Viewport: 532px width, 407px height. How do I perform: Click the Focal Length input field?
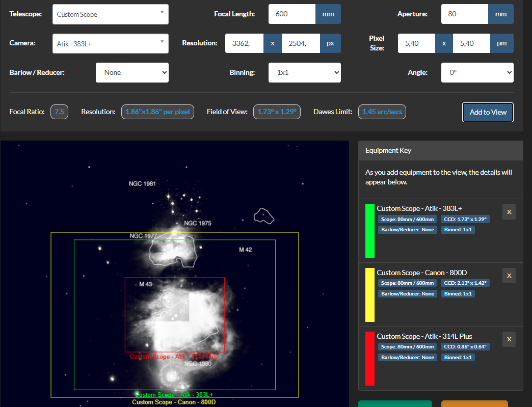292,14
